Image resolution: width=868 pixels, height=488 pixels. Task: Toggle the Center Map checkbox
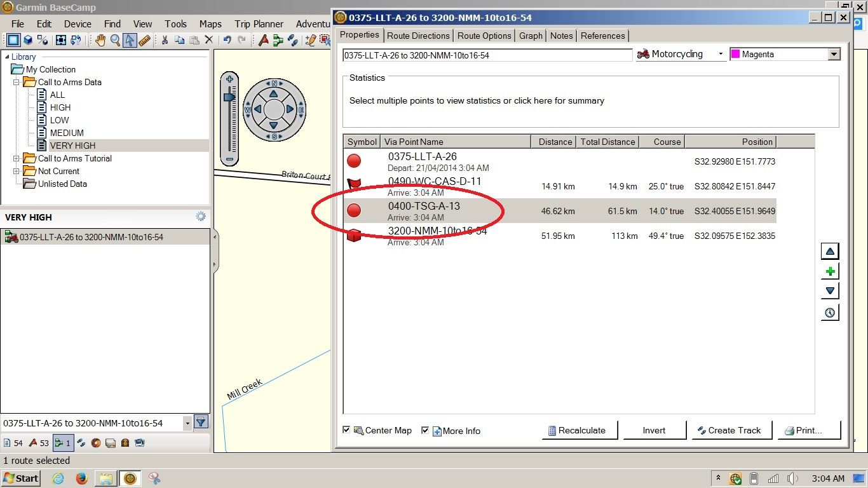pyautogui.click(x=346, y=430)
